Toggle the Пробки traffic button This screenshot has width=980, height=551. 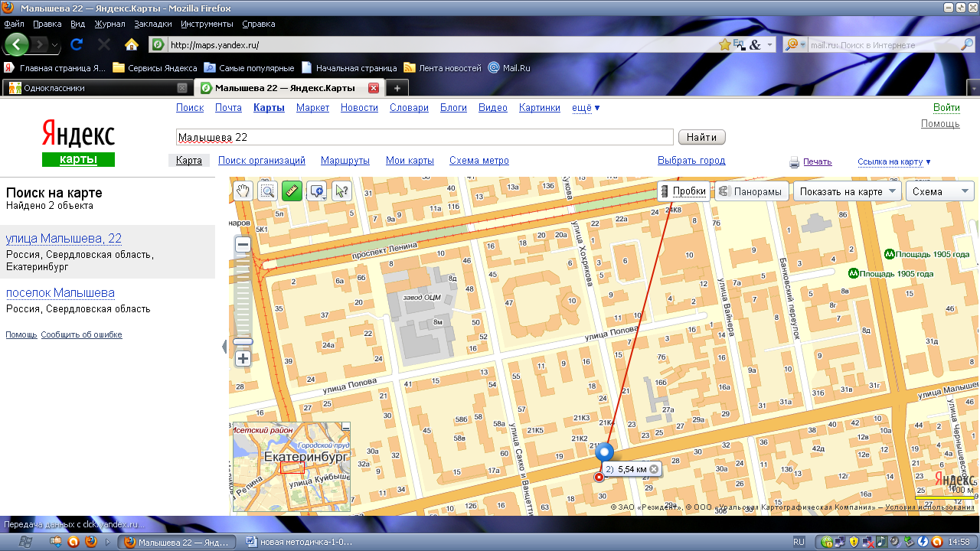click(x=684, y=191)
